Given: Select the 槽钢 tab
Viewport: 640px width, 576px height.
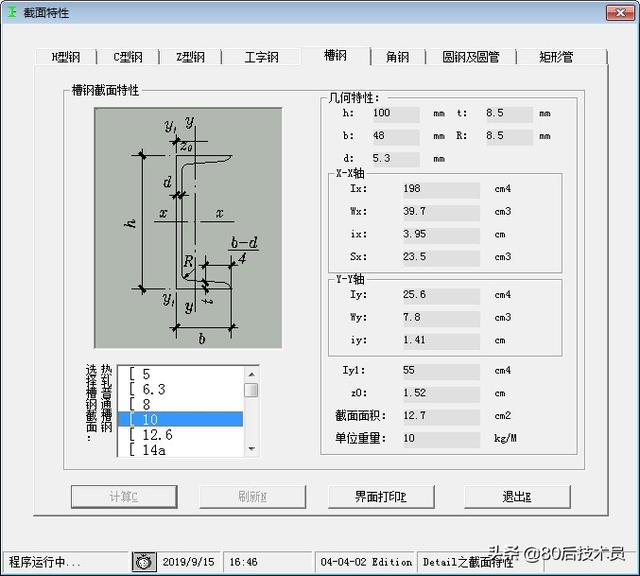Looking at the screenshot, I should pyautogui.click(x=335, y=55).
